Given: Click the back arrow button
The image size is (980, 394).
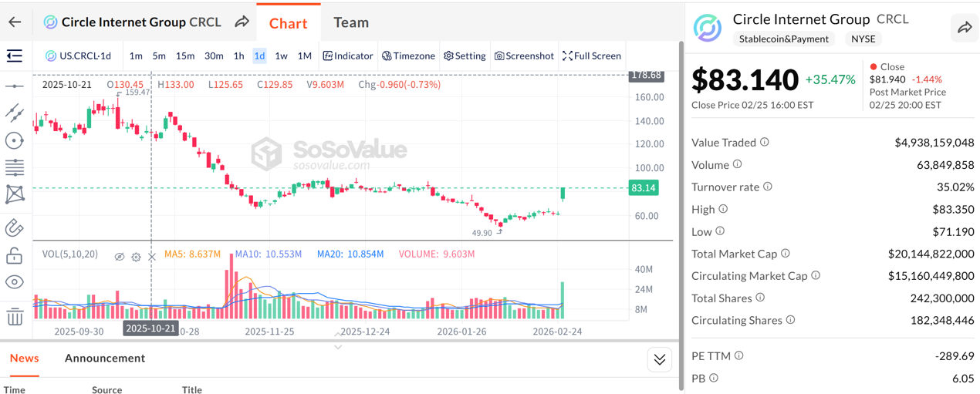Looking at the screenshot, I should coord(15,22).
